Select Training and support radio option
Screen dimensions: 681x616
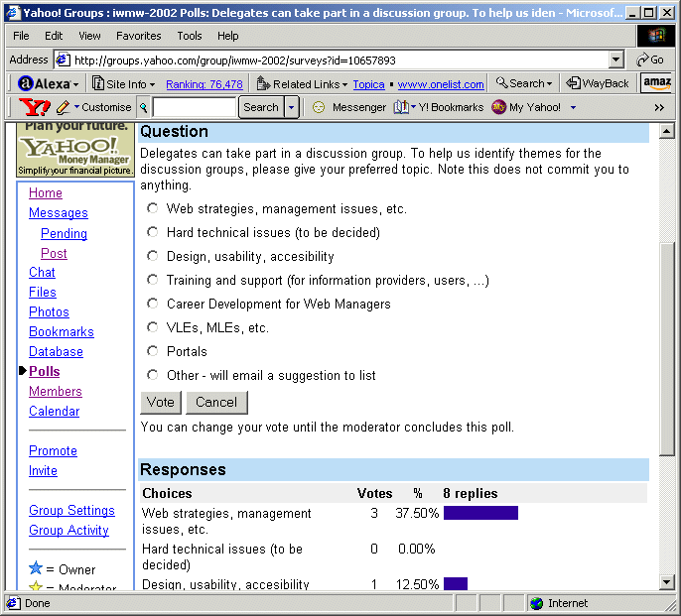coord(153,280)
